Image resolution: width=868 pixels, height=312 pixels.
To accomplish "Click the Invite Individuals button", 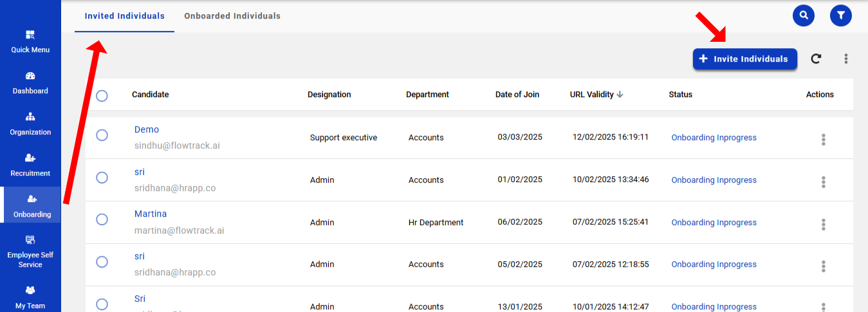I will click(x=744, y=59).
